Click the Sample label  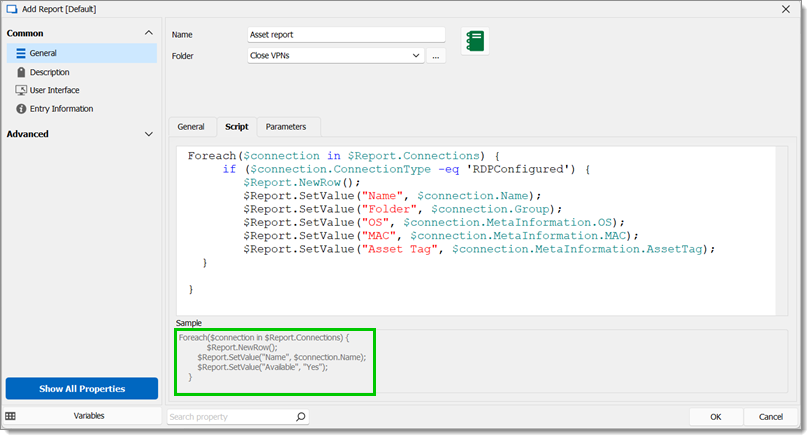click(x=188, y=323)
